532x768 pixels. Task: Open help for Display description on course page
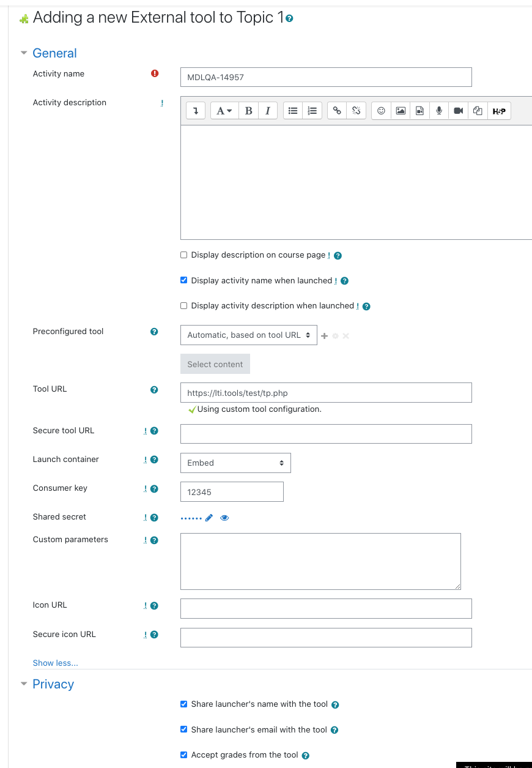[338, 256]
